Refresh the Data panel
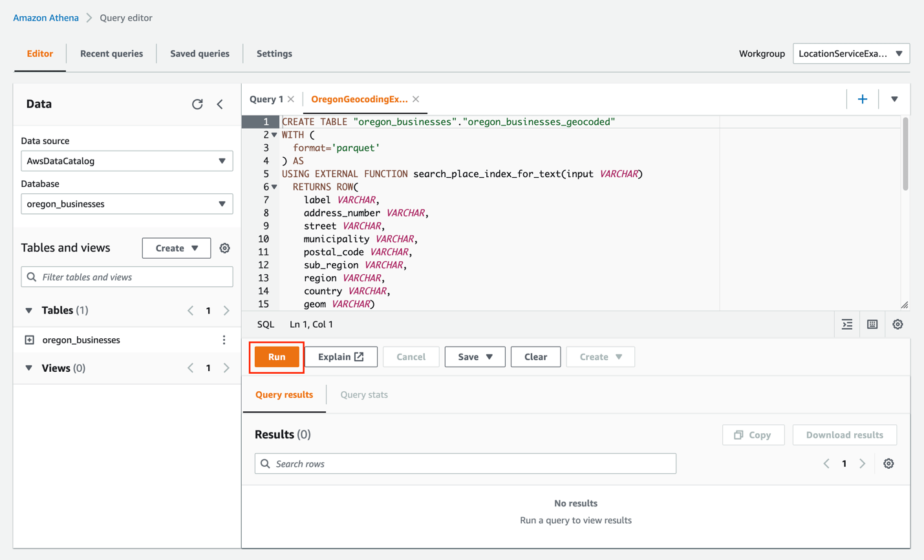The width and height of the screenshot is (924, 560). point(197,103)
